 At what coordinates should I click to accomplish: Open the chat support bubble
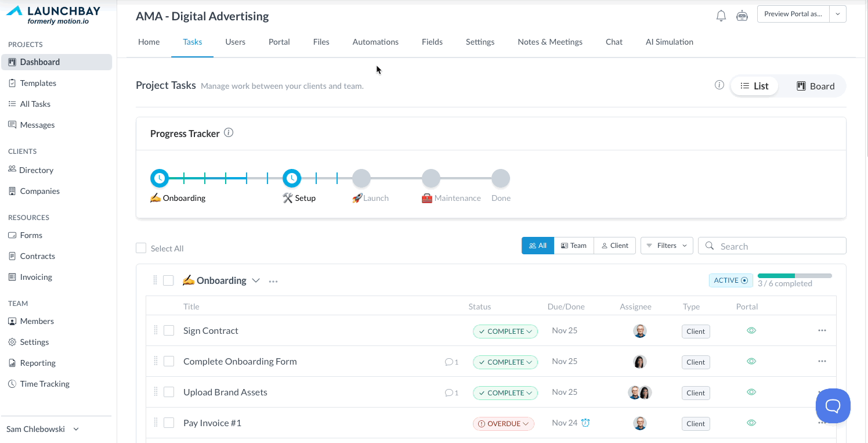pyautogui.click(x=833, y=406)
